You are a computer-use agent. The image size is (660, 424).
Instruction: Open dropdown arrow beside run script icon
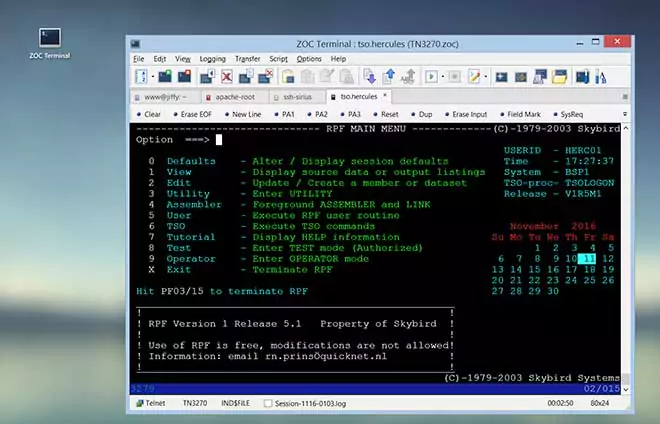pos(442,77)
